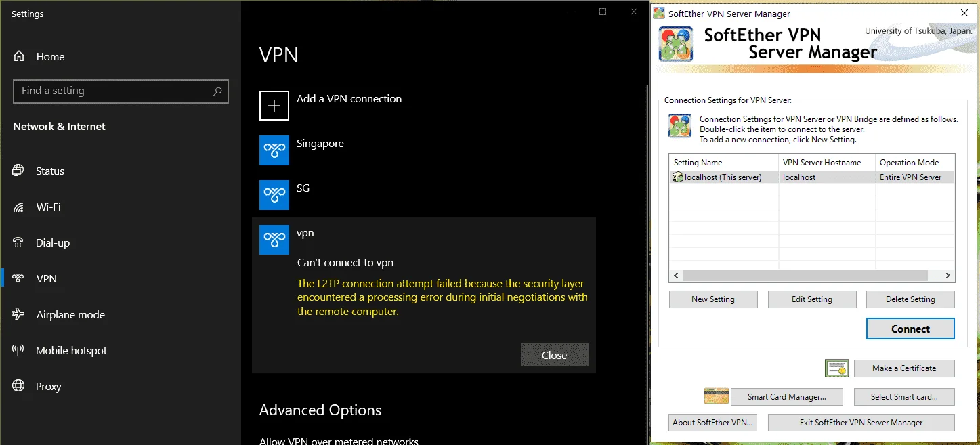Click Make a Certificate button

[904, 368]
